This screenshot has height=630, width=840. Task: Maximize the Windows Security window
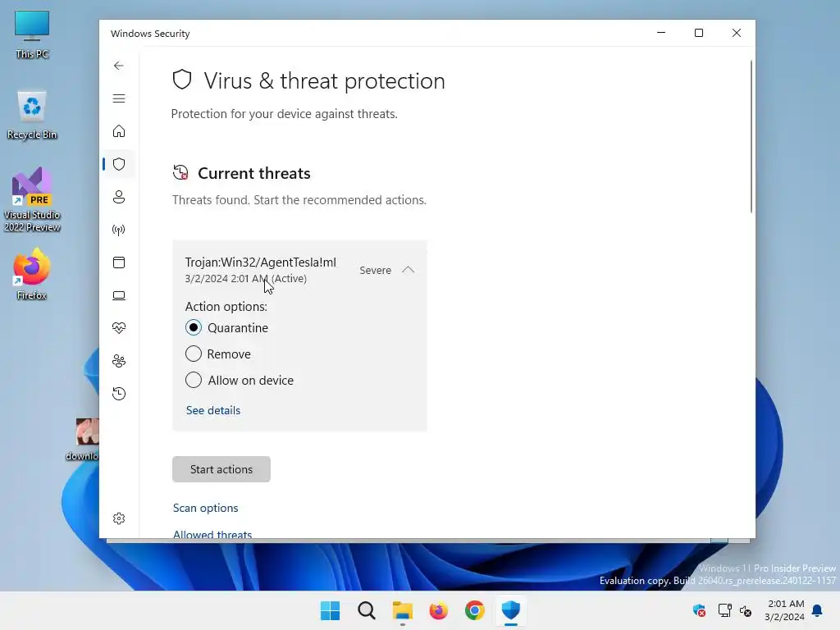coord(699,33)
